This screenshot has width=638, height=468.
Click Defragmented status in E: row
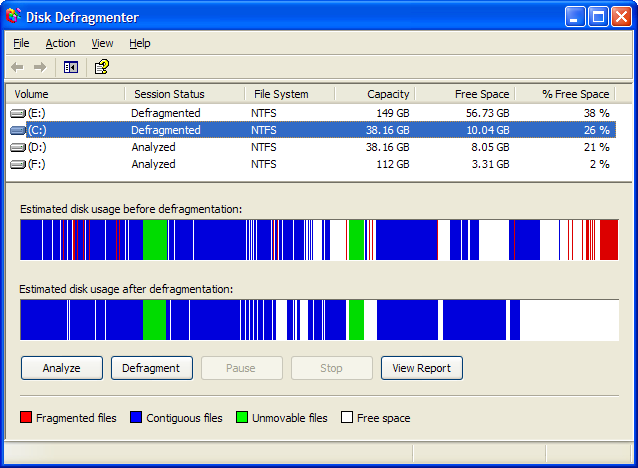point(166,113)
